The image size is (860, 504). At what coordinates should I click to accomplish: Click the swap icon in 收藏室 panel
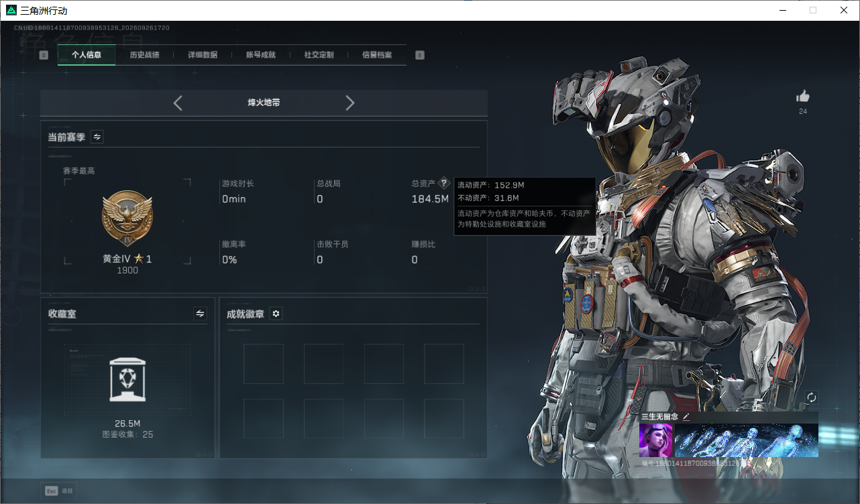click(x=200, y=313)
